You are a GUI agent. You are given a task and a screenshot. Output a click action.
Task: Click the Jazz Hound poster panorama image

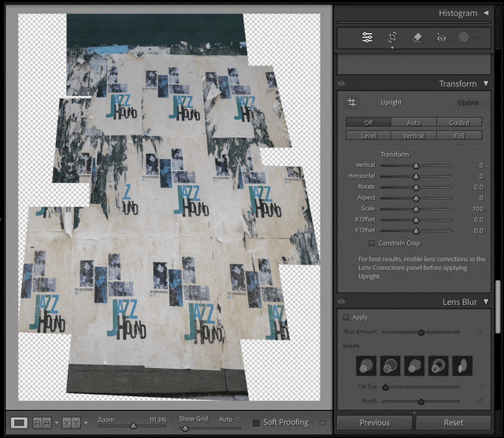click(169, 207)
